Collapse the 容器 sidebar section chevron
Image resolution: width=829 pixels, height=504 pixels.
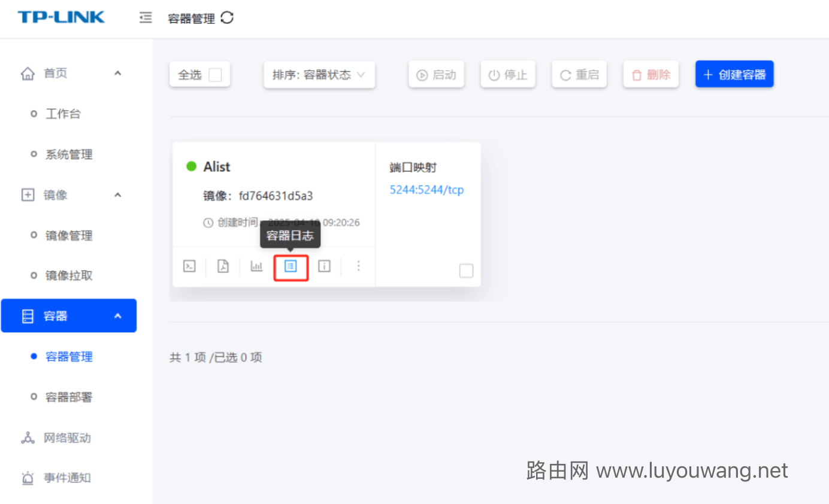click(117, 316)
